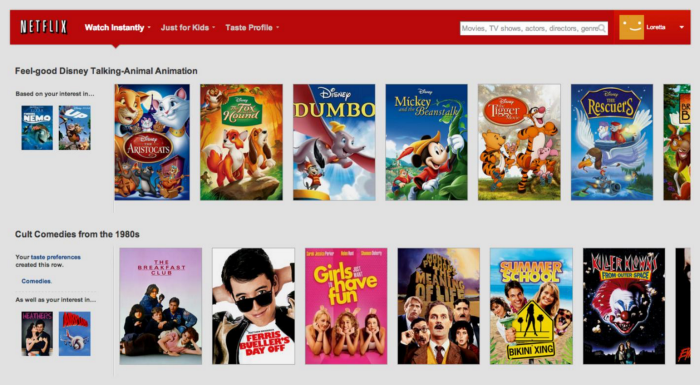This screenshot has width=700, height=385.
Task: Open The Meaning of Life poster
Action: tap(438, 306)
